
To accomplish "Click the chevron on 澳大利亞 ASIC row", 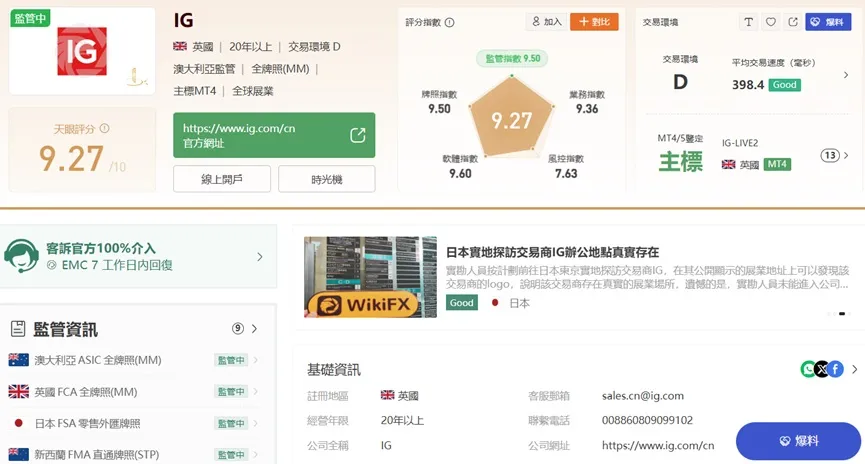I will tap(255, 360).
